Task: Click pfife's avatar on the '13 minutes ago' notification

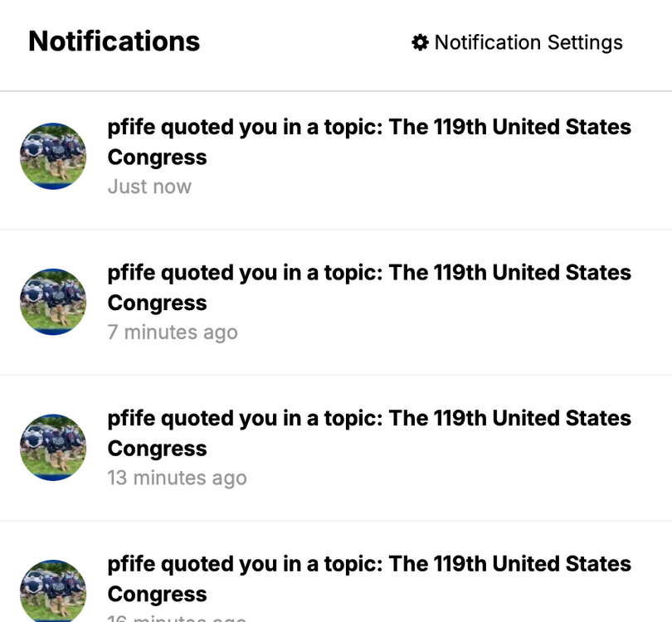Action: [x=53, y=447]
